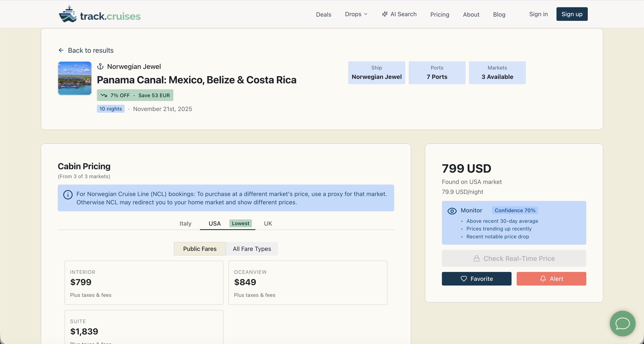Click the Sign up button

coord(572,14)
